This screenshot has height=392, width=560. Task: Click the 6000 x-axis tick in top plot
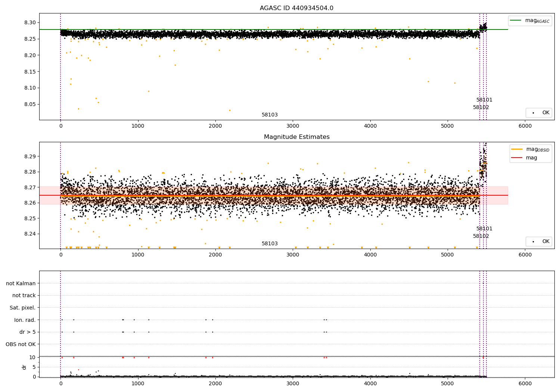(525, 126)
